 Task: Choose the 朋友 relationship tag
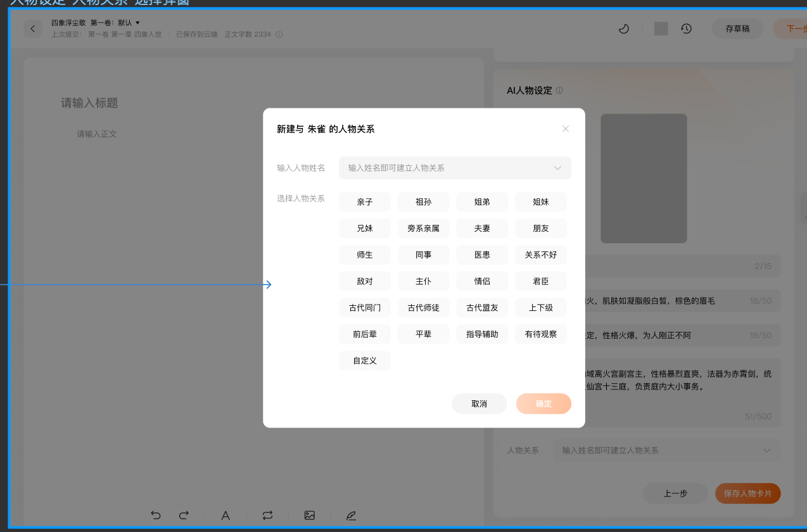(x=540, y=228)
